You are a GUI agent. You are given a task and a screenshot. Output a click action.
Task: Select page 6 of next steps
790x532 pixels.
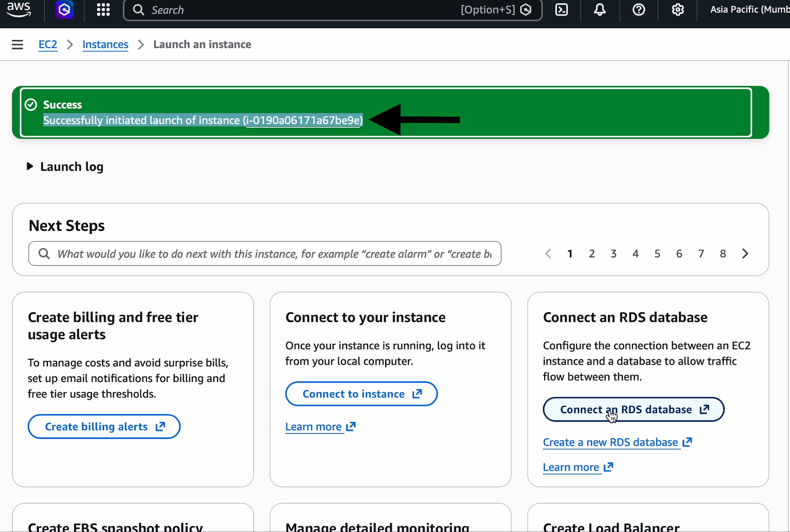[x=679, y=254]
